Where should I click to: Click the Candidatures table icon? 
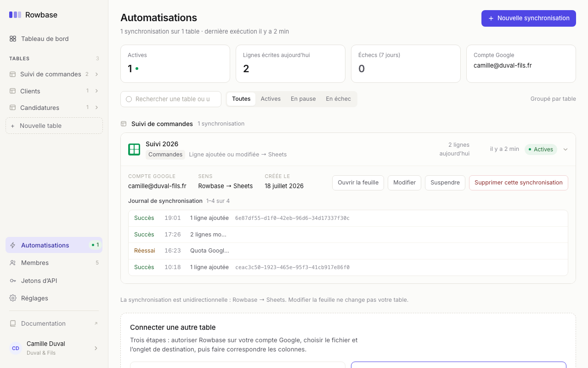[x=12, y=108]
